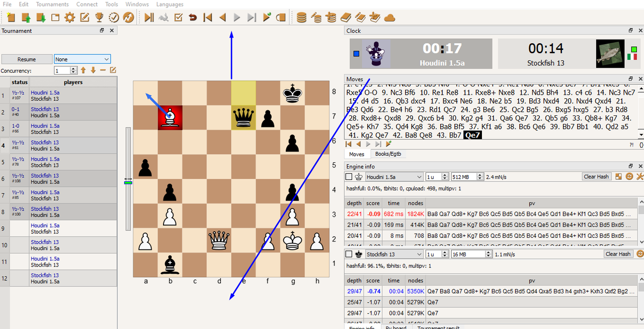Click the cloud toolbar icon

tap(389, 17)
